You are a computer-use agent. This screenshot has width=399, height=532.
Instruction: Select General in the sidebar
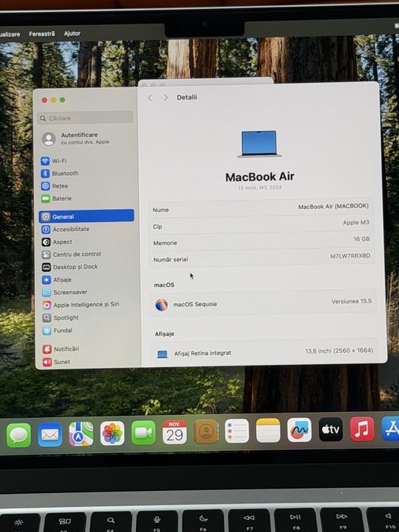[87, 216]
